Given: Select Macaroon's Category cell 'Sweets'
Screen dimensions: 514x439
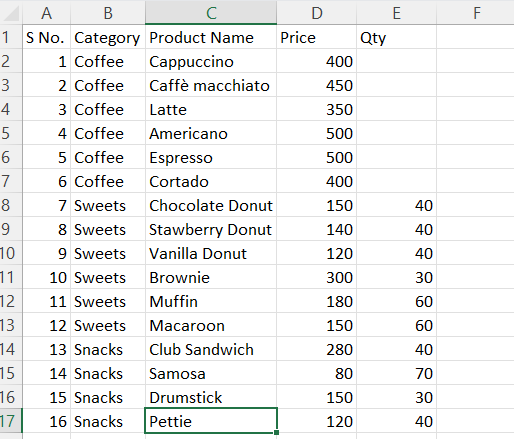Looking at the screenshot, I should (108, 325).
